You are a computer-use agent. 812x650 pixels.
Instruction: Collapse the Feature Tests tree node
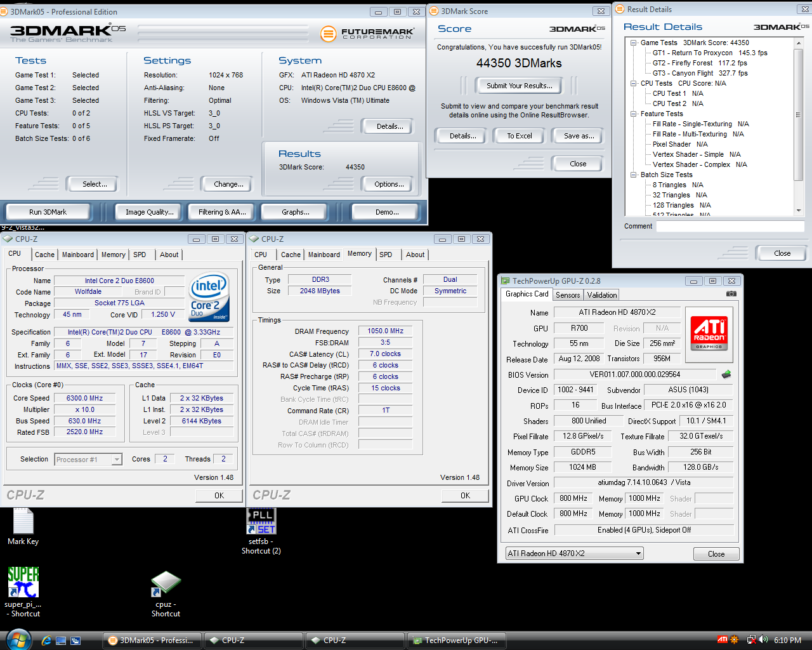click(634, 114)
